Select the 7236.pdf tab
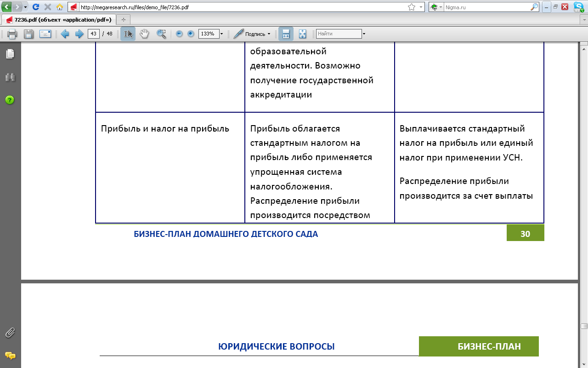Image resolution: width=588 pixels, height=368 pixels. tap(59, 19)
